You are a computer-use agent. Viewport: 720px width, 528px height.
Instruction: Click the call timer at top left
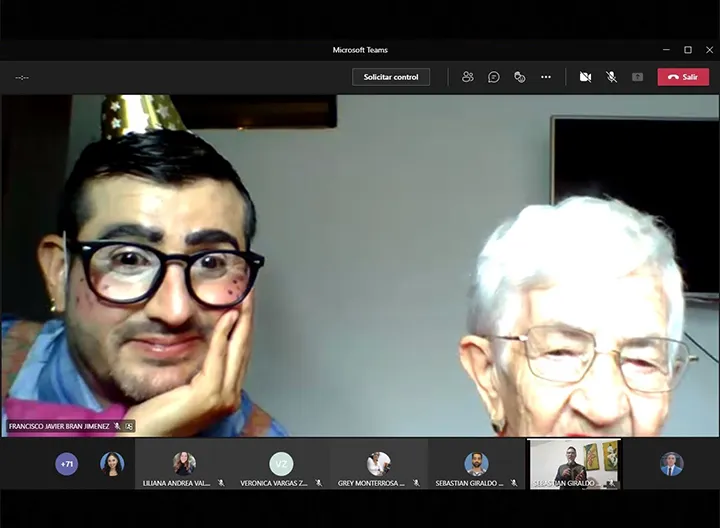tap(22, 78)
